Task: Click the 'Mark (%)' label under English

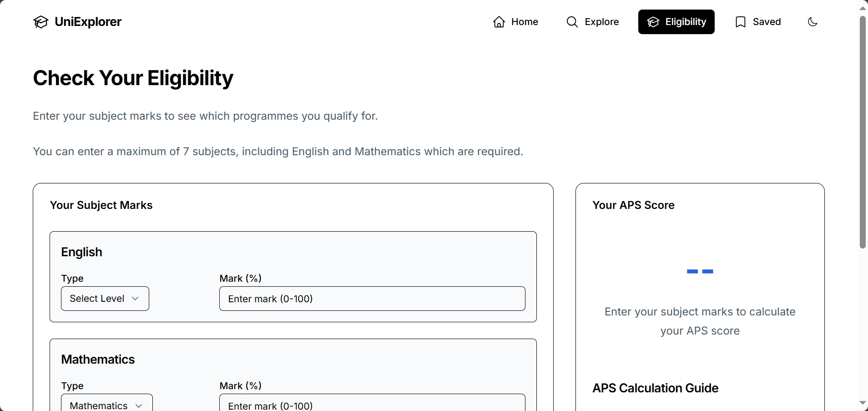Action: [x=241, y=279]
